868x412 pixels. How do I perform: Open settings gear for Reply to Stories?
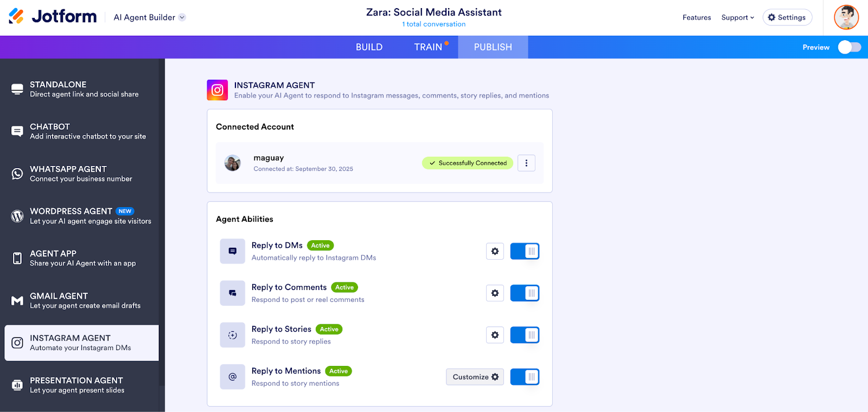[495, 335]
